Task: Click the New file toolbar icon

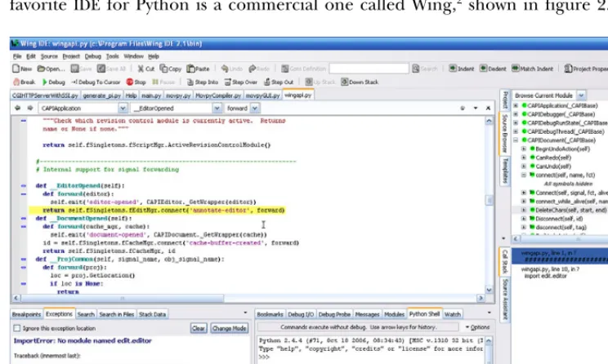Action: point(16,69)
